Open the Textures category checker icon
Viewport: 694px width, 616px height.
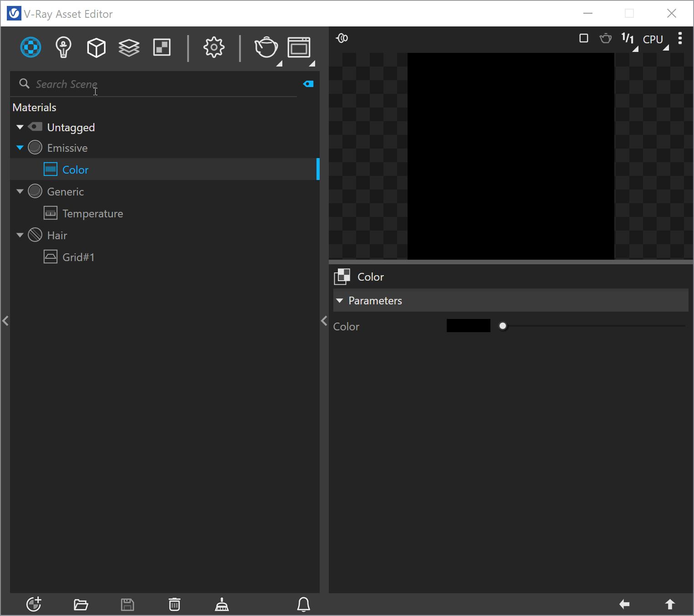[162, 47]
